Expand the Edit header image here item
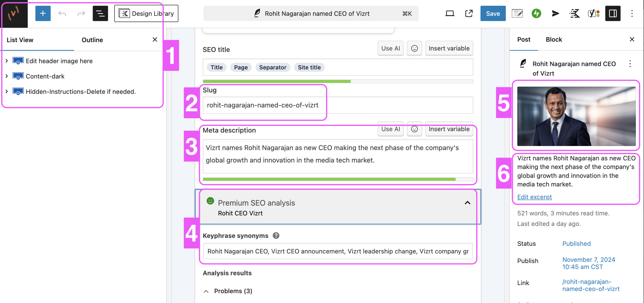Screen dimensions: 644x303 click(x=7, y=61)
